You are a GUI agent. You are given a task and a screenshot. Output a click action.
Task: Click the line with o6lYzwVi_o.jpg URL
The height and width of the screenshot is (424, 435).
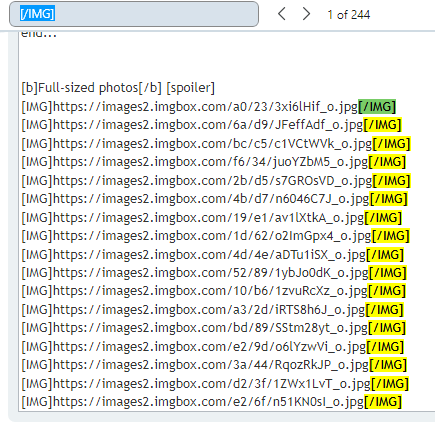(213, 347)
